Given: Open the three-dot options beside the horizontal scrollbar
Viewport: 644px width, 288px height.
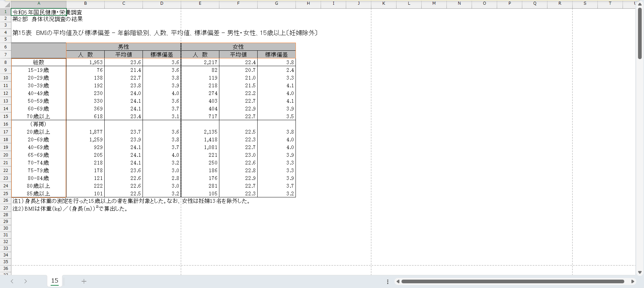Looking at the screenshot, I should (388, 282).
